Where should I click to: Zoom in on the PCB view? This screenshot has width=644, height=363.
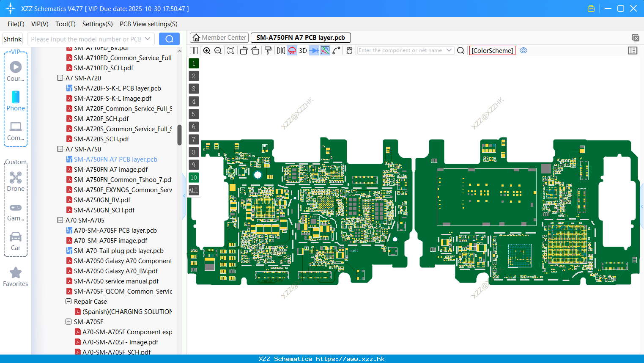click(207, 50)
